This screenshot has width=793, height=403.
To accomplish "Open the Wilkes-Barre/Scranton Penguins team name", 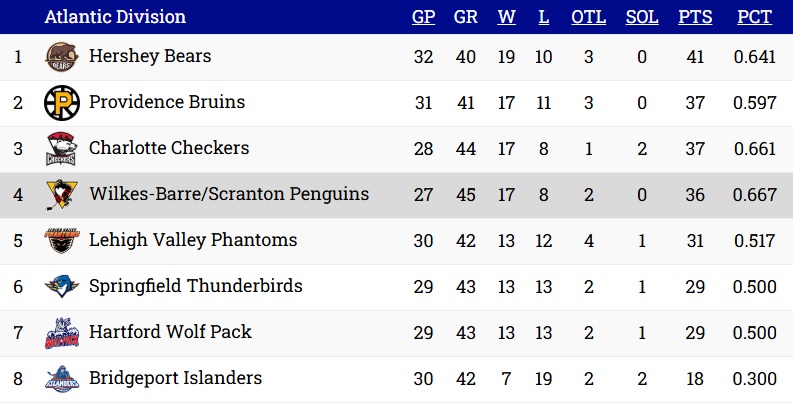I will (x=229, y=194).
